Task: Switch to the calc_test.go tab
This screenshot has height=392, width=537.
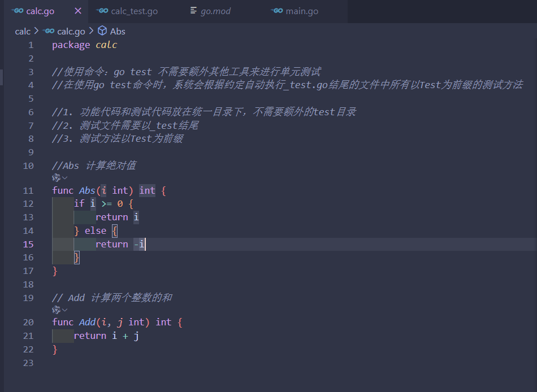Action: click(127, 11)
